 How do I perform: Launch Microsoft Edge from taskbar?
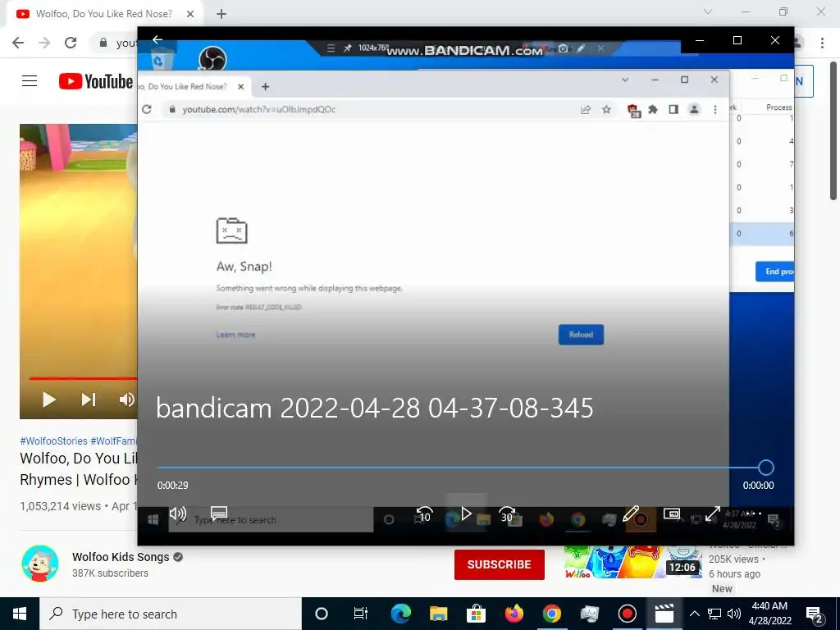pos(400,614)
